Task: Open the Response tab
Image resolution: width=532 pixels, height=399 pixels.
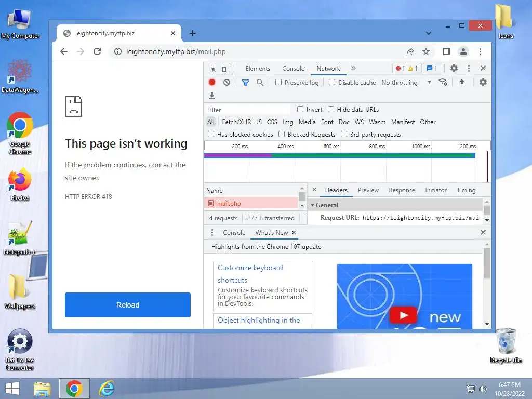Action: (x=402, y=190)
